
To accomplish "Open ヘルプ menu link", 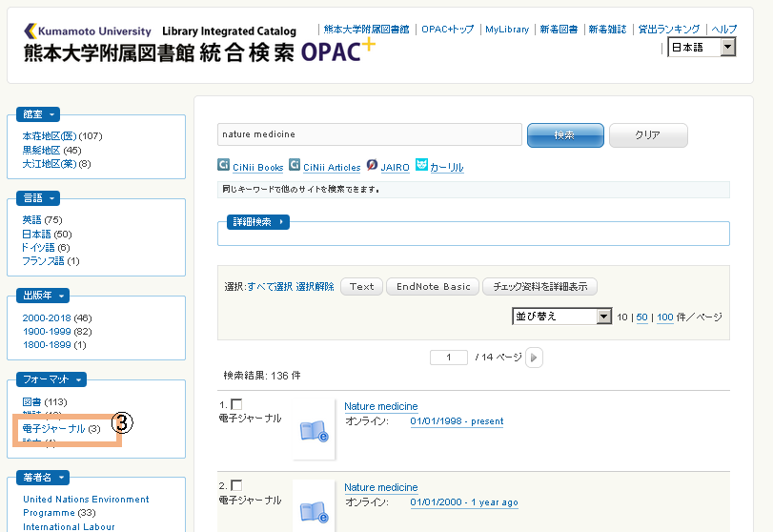I will tap(723, 30).
